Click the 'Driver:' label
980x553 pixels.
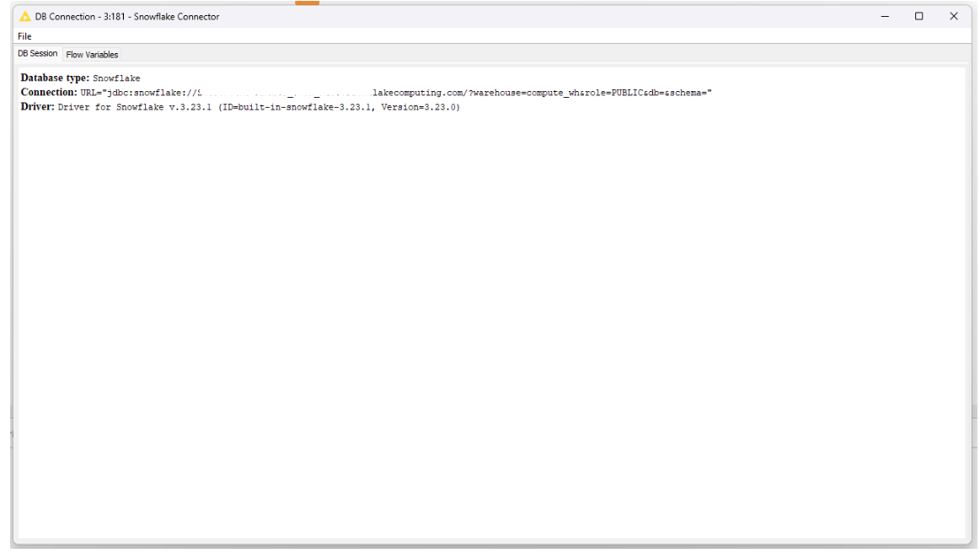tap(38, 106)
